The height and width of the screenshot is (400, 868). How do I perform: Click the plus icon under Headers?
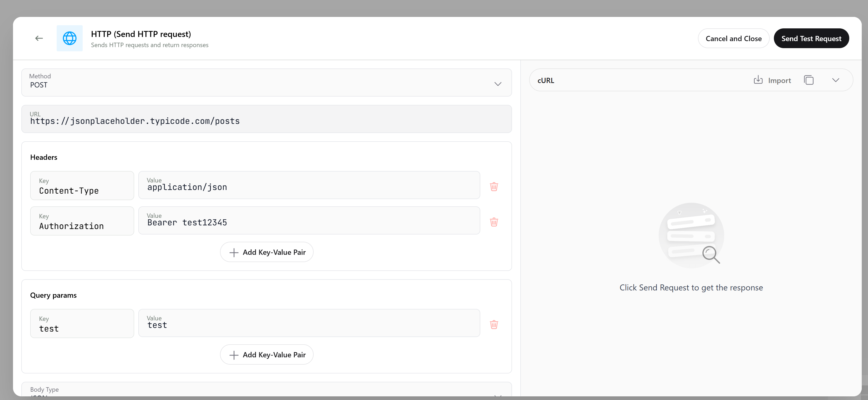pyautogui.click(x=234, y=252)
